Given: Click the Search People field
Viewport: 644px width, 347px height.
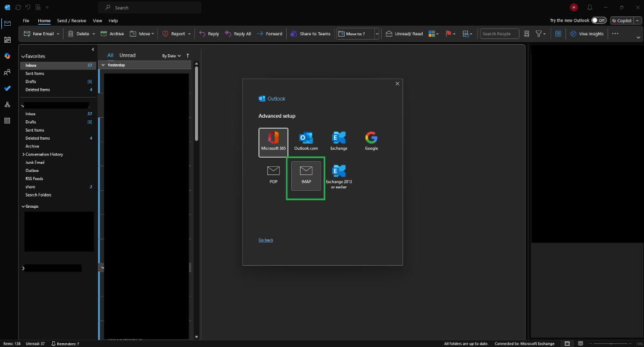Looking at the screenshot, I should (x=499, y=34).
